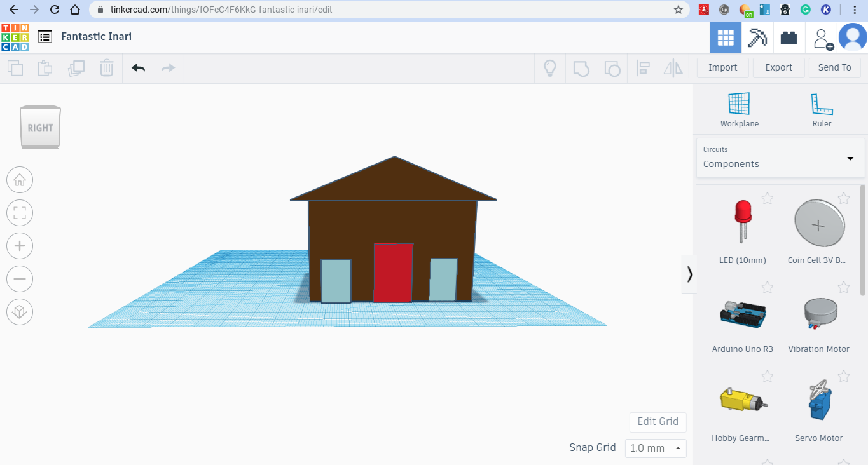Select the Mirror tool
The image size is (868, 465).
coord(673,67)
